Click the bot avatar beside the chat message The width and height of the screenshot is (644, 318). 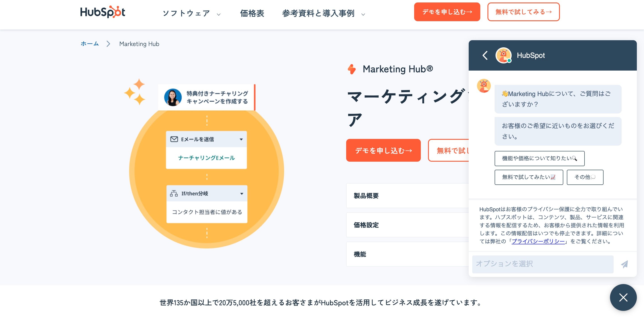pyautogui.click(x=484, y=86)
